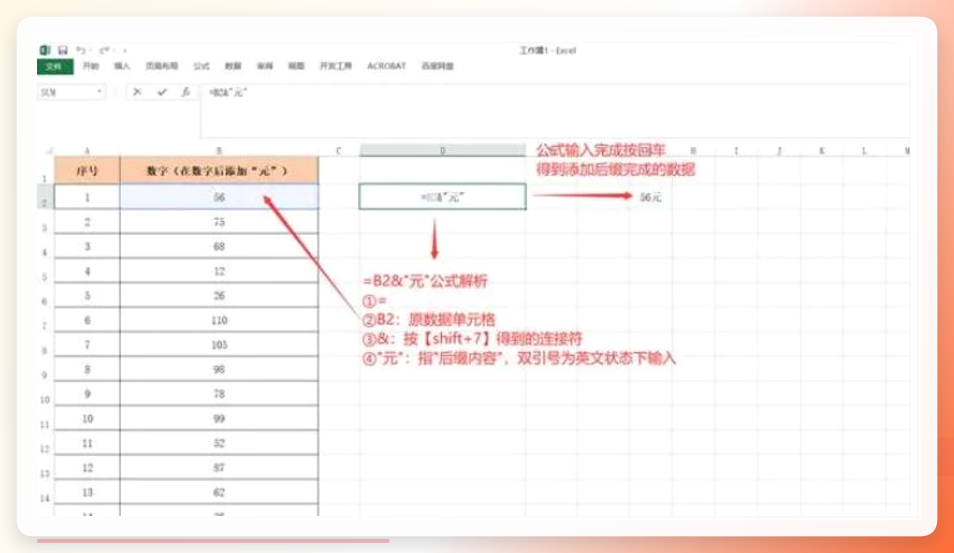Click in the formula bar input area
Screen dimensions: 954x553
(x=555, y=111)
